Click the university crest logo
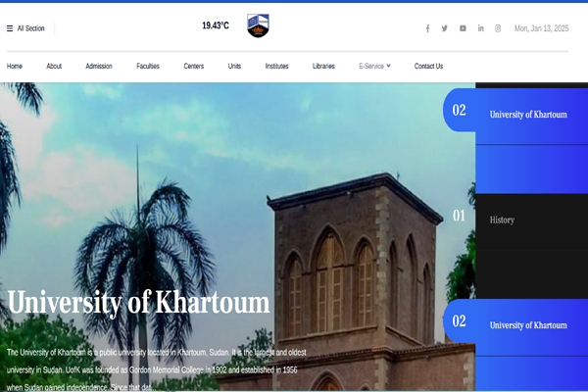 pos(258,25)
